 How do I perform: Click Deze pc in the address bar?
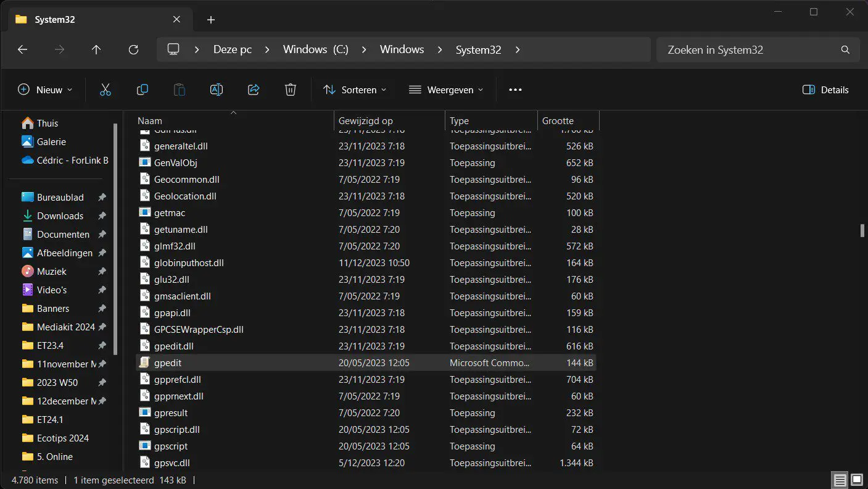[233, 50]
